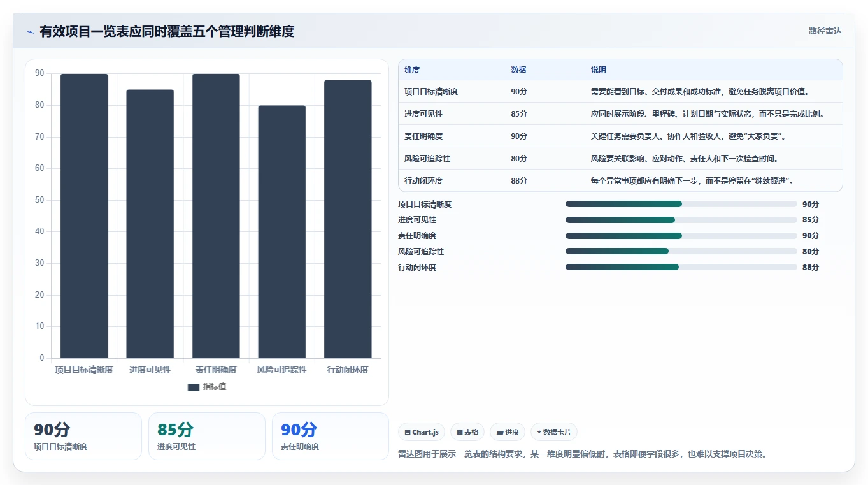Click the 进度 chip

point(508,432)
